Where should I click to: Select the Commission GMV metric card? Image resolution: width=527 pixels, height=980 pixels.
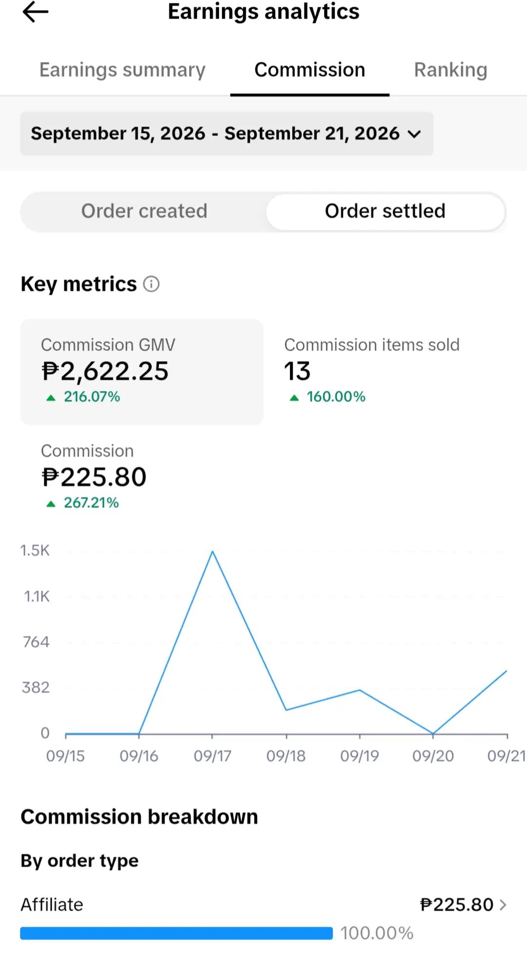point(142,372)
